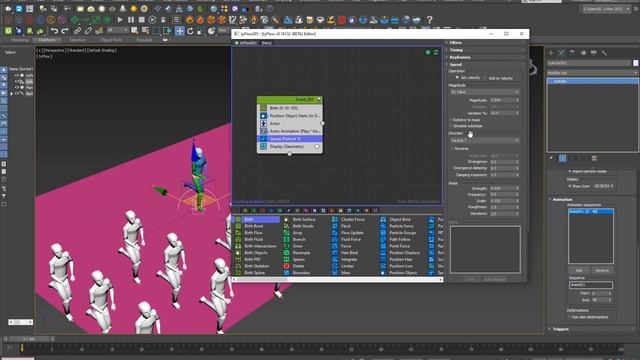Click the Play button in top toolbar
640x360 pixels.
tap(120, 20)
